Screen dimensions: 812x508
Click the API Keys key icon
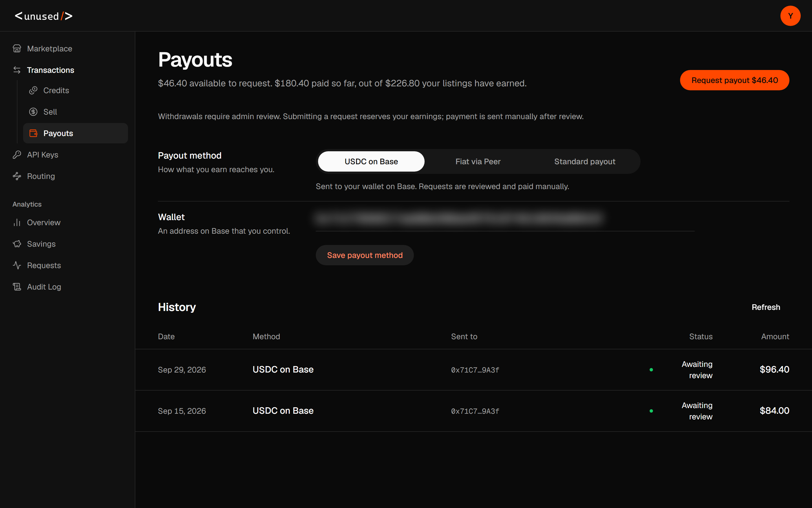[17, 155]
